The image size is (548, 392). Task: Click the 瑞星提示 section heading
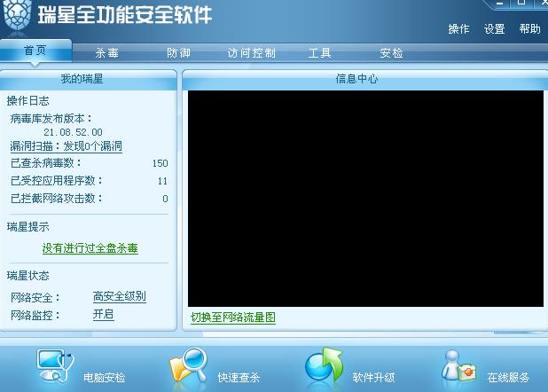(28, 227)
